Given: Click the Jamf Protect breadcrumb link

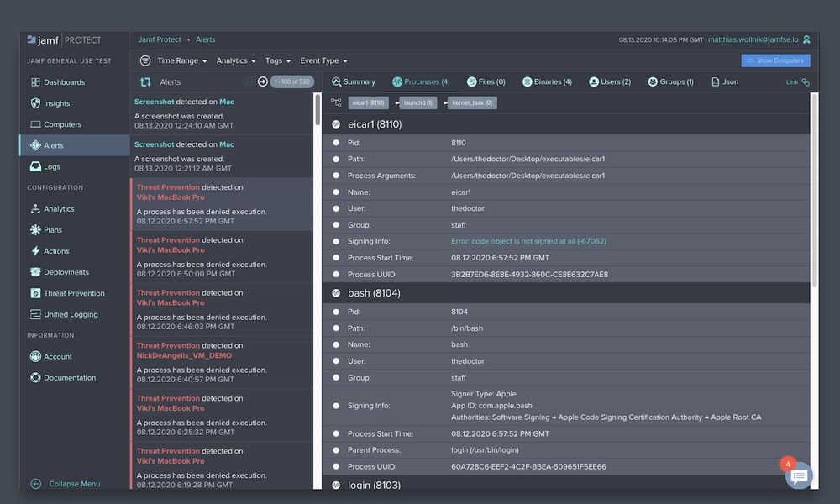Looking at the screenshot, I should [160, 39].
